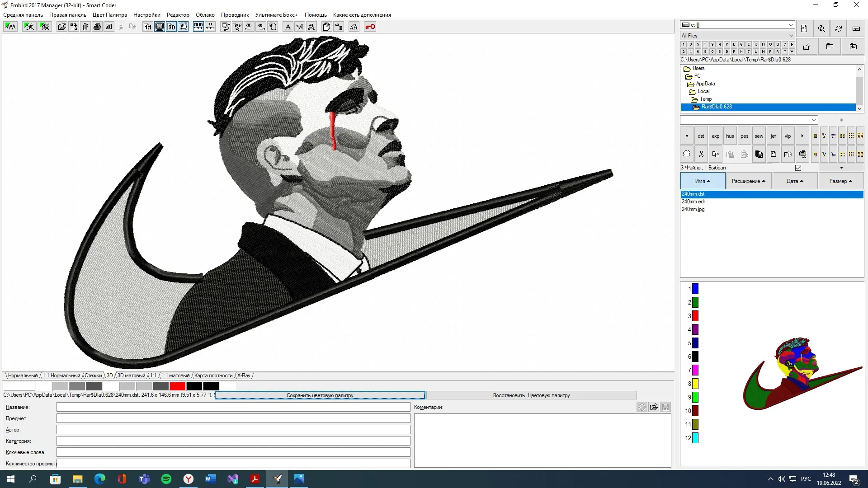The image size is (868, 488).
Task: Click the refresh icon beside Коментарии
Action: pyautogui.click(x=642, y=407)
